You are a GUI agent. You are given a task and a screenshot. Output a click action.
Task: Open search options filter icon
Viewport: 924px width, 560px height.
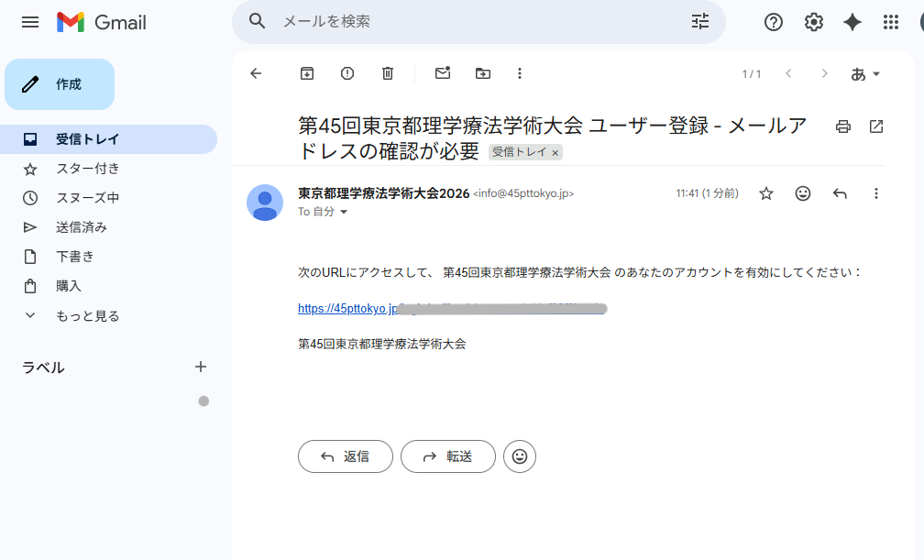[x=700, y=22]
